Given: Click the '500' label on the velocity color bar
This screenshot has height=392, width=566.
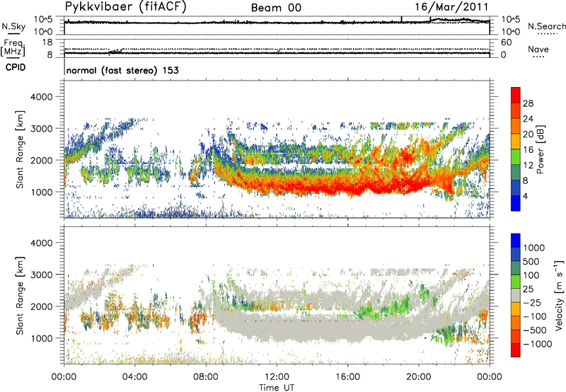Looking at the screenshot, I should pos(533,262).
